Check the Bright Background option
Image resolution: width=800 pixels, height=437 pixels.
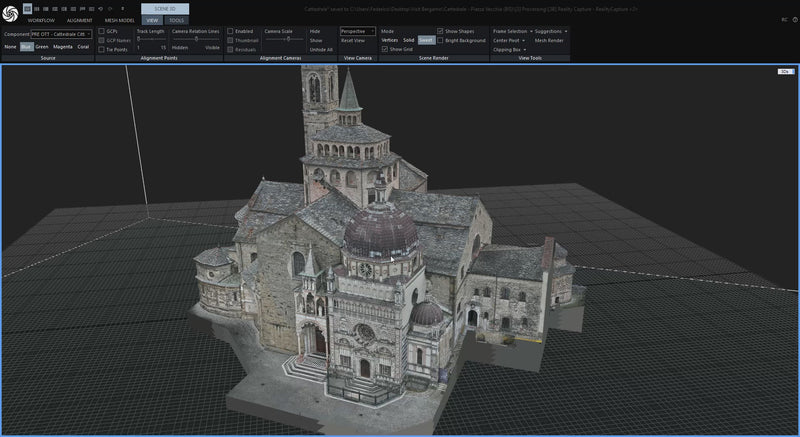(x=440, y=40)
